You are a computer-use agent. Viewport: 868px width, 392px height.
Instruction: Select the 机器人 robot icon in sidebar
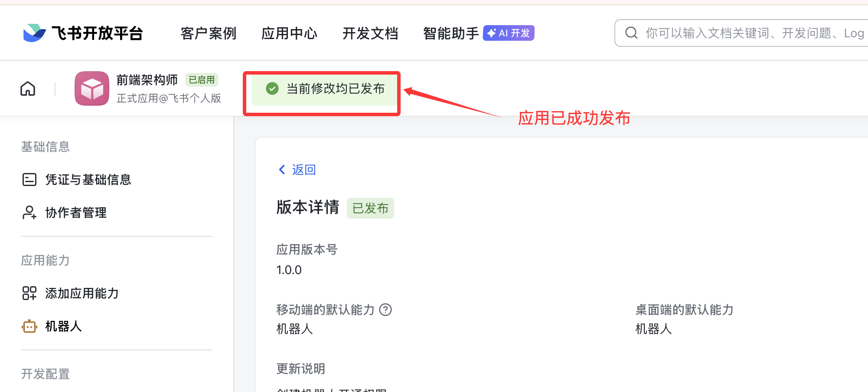point(29,326)
